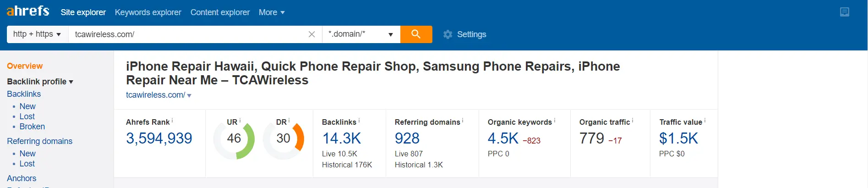This screenshot has height=188, width=868.
Task: Click the orange search magnifier button
Action: (416, 34)
